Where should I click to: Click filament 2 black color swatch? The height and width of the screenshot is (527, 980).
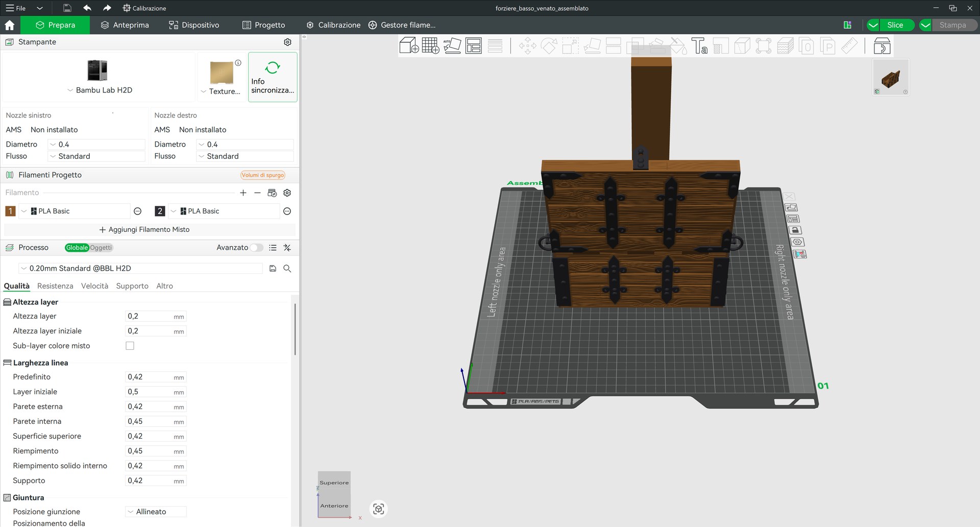pyautogui.click(x=160, y=211)
